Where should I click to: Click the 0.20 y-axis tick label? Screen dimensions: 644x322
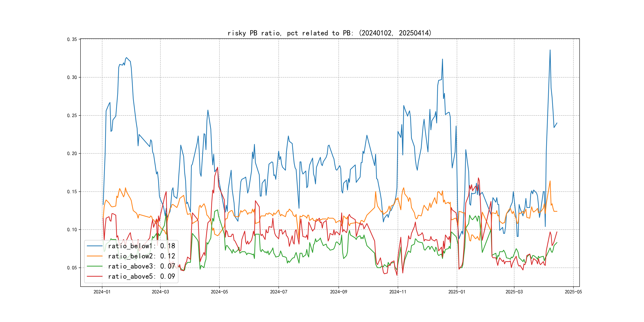tap(72, 153)
